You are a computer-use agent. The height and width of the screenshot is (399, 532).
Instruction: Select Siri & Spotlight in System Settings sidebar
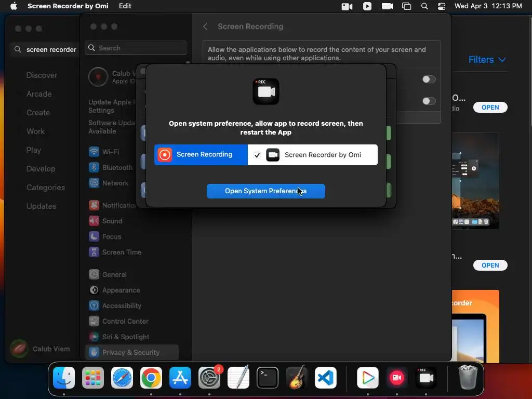(x=119, y=337)
